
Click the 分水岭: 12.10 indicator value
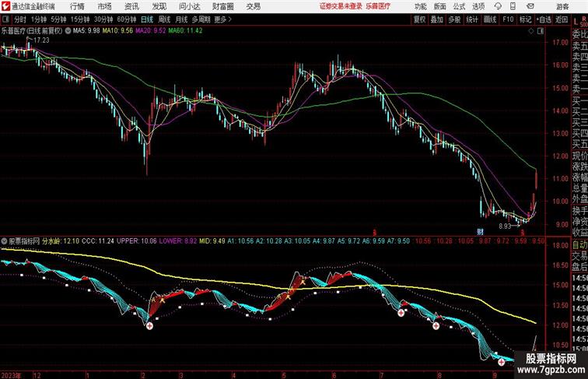click(61, 241)
